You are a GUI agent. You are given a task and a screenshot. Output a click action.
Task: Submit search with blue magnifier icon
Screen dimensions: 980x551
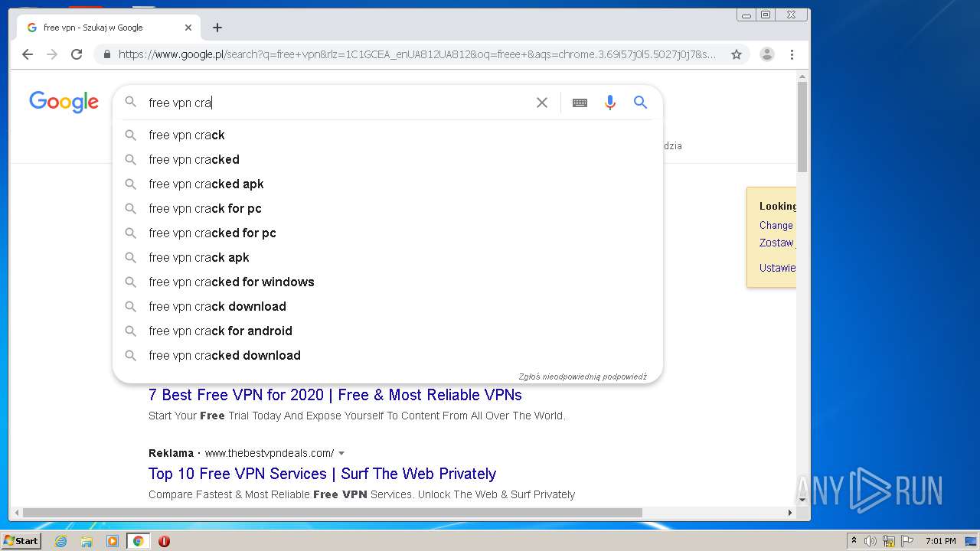point(641,103)
